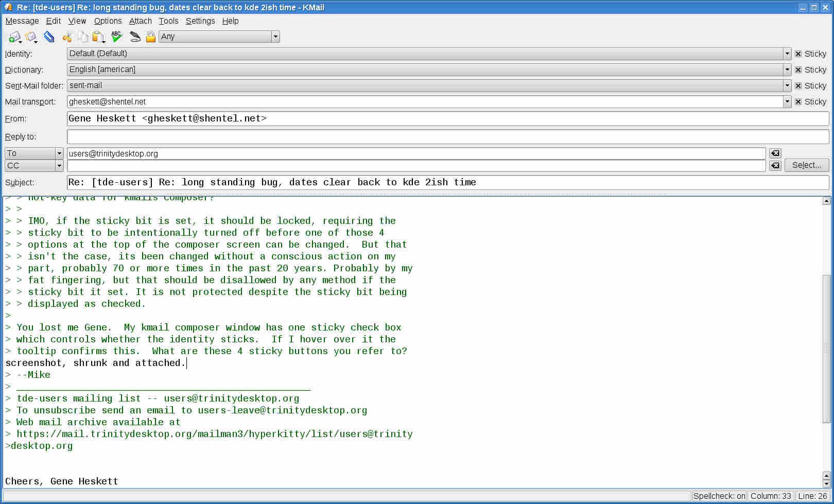Click the message body scrollbar thumb
This screenshot has height=504, width=834.
tap(826, 349)
